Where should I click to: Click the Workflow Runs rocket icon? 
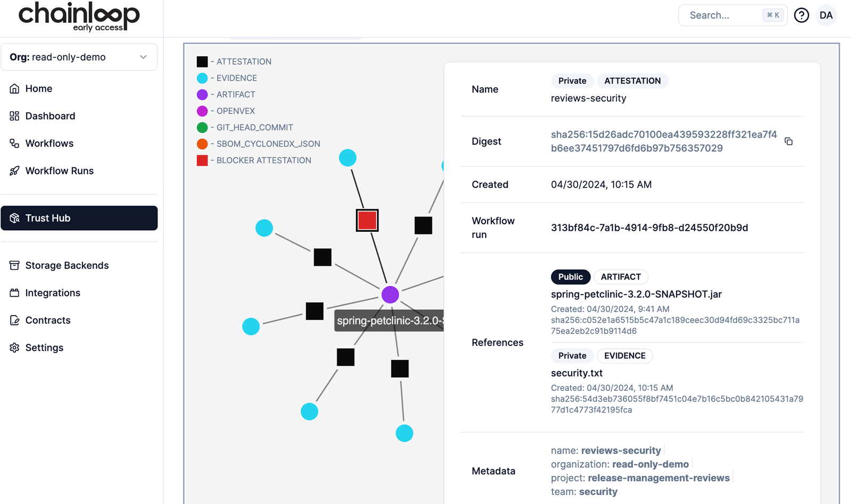pos(14,171)
